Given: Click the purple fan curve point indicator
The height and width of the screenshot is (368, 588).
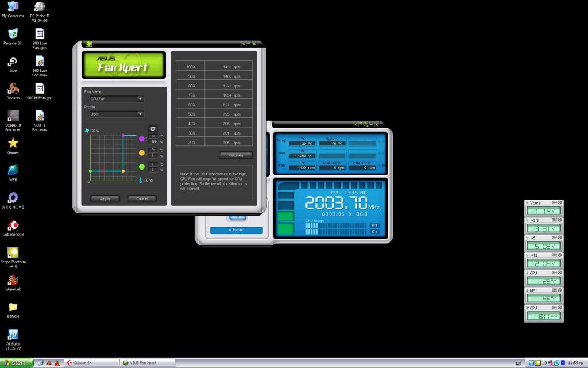Looking at the screenshot, I should [x=142, y=139].
